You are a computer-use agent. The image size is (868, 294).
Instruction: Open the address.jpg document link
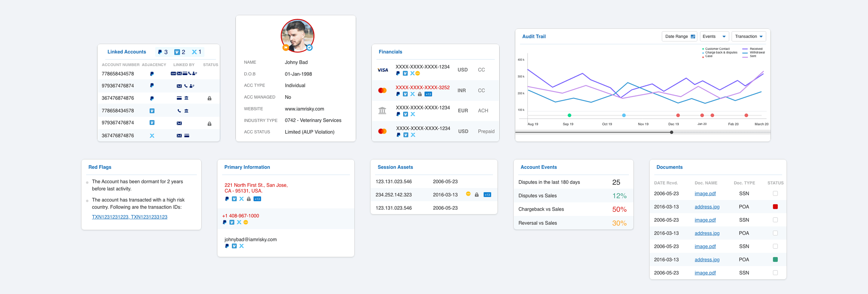[707, 207]
